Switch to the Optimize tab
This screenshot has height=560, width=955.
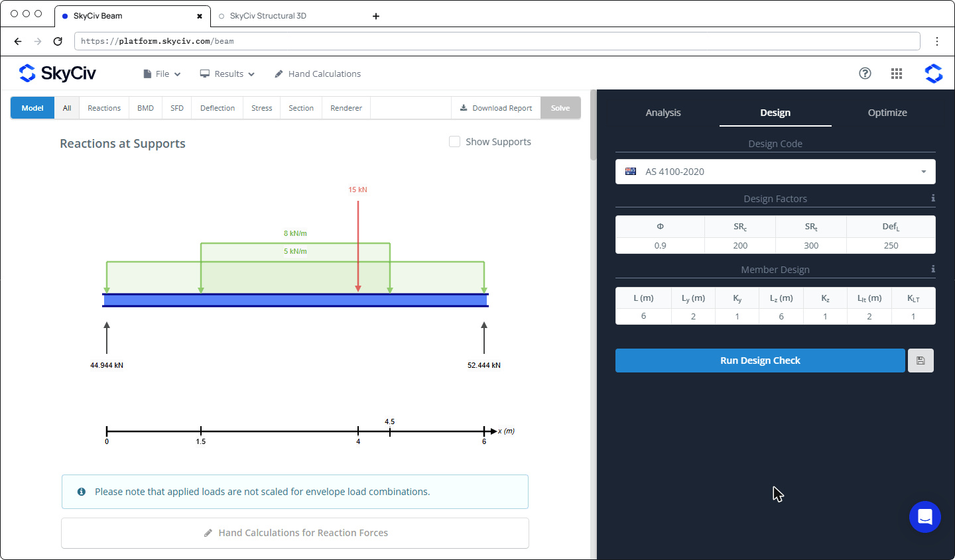click(x=887, y=113)
